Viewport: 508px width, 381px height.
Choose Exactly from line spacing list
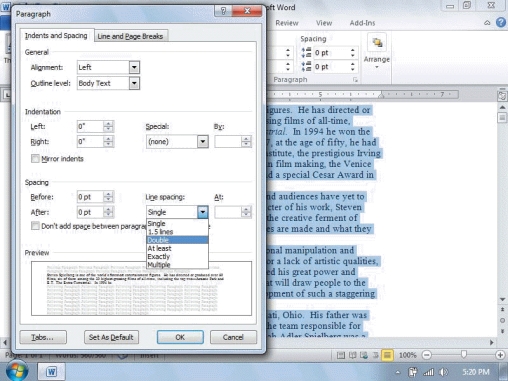pyautogui.click(x=177, y=256)
